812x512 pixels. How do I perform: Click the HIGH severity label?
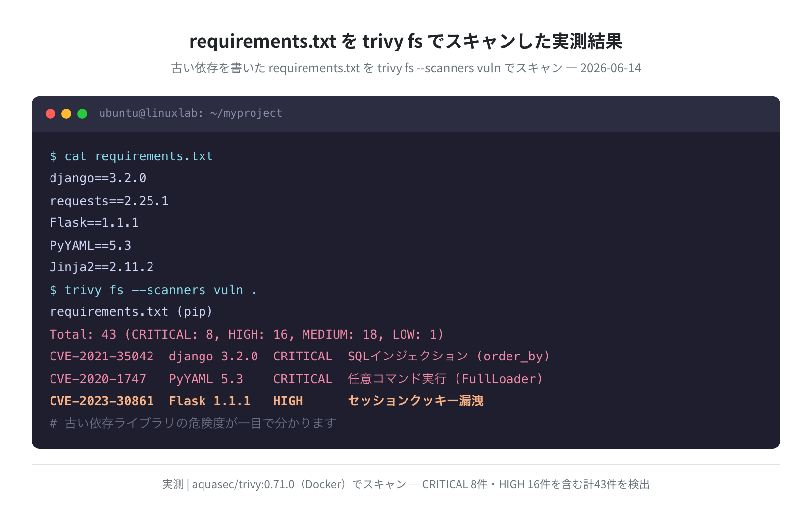pyautogui.click(x=288, y=401)
